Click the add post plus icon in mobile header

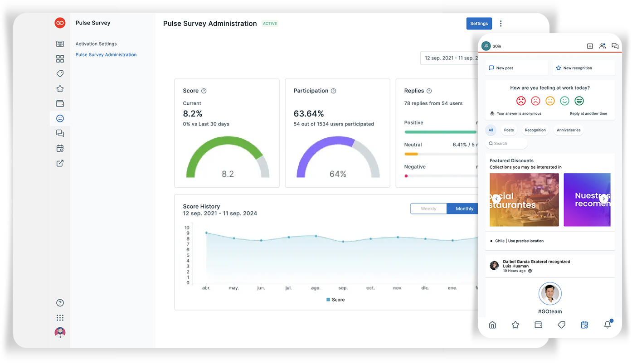click(590, 46)
